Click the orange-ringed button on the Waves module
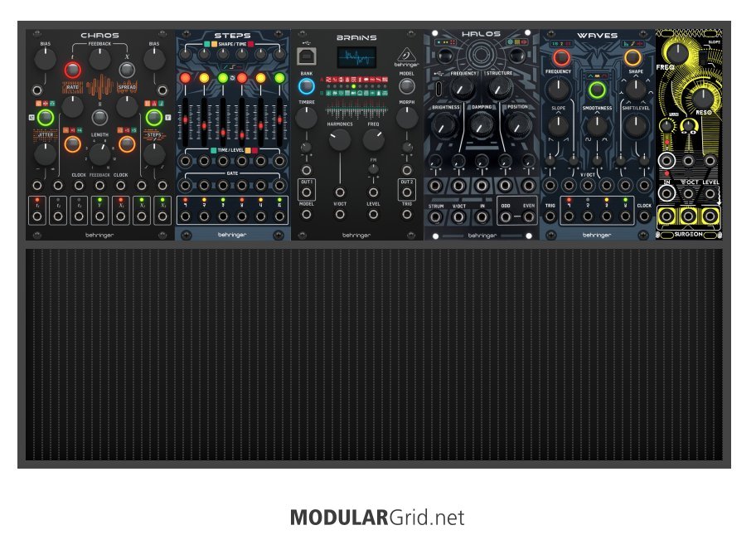This screenshot has height=535, width=756. coord(632,58)
